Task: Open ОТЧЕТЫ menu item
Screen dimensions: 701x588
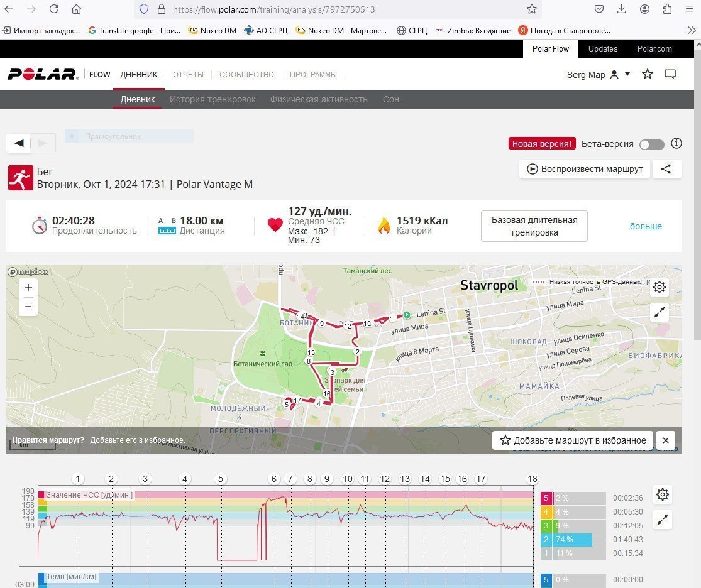Action: pos(188,75)
